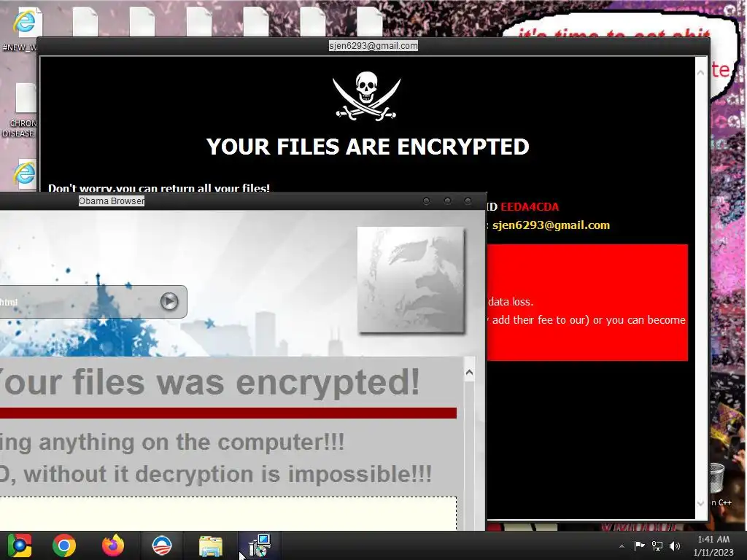The image size is (747, 560).
Task: Click up arrow of Obama Browser scrollbar
Action: click(x=469, y=373)
